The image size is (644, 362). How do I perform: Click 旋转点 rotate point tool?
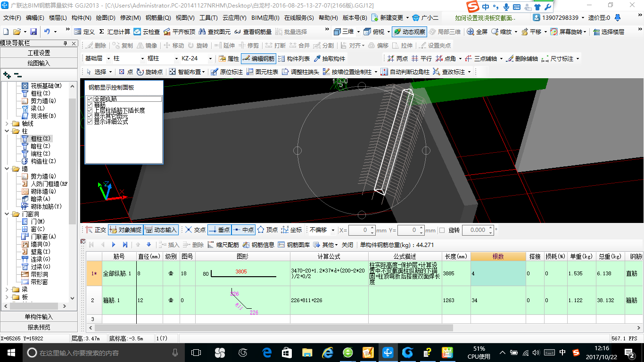pos(149,72)
